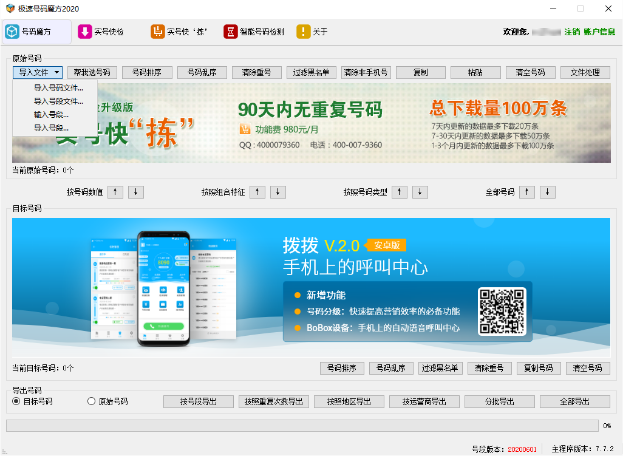Click the 复制号码 button

539,368
